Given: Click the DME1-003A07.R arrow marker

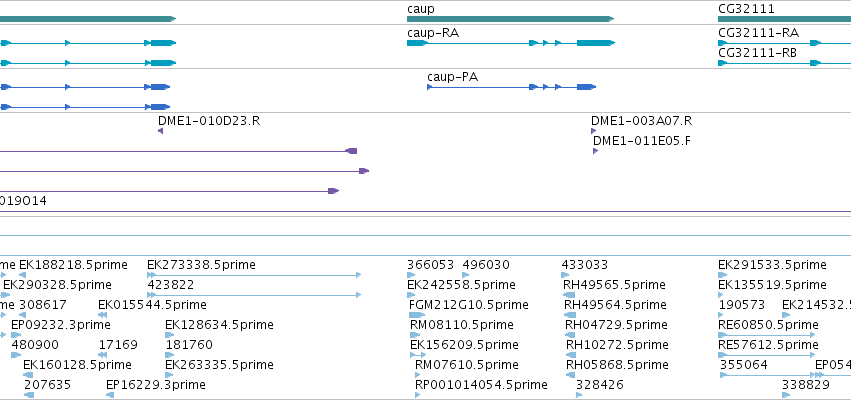Looking at the screenshot, I should (x=593, y=131).
